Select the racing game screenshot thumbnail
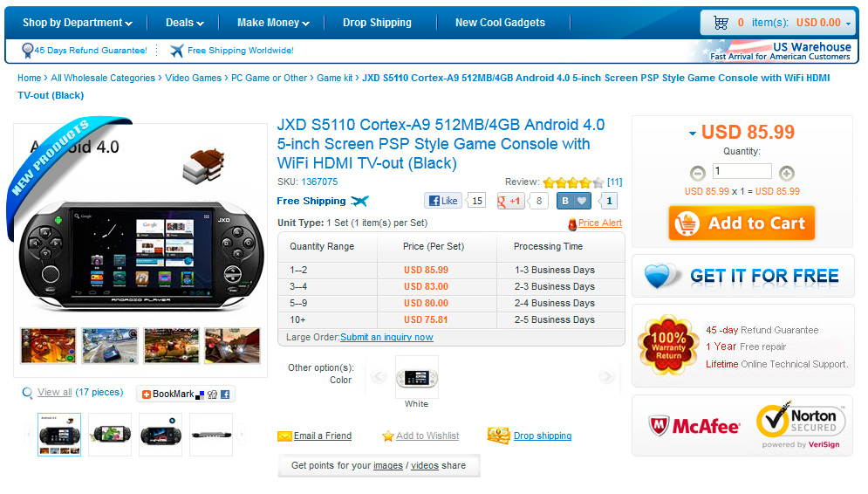The height and width of the screenshot is (494, 868). [x=110, y=346]
